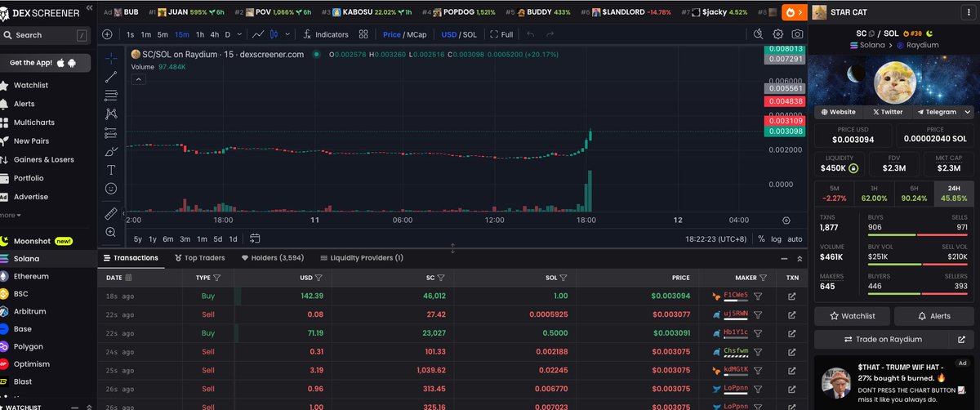The height and width of the screenshot is (410, 980).
Task: Enter Full screen chart mode
Action: pos(501,34)
